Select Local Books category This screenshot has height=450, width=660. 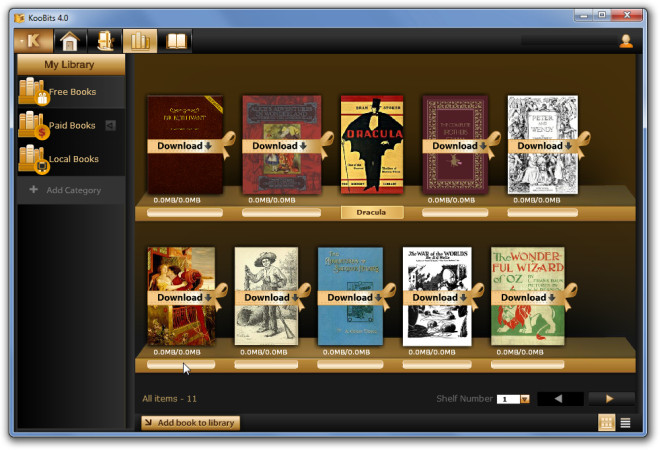pos(71,159)
